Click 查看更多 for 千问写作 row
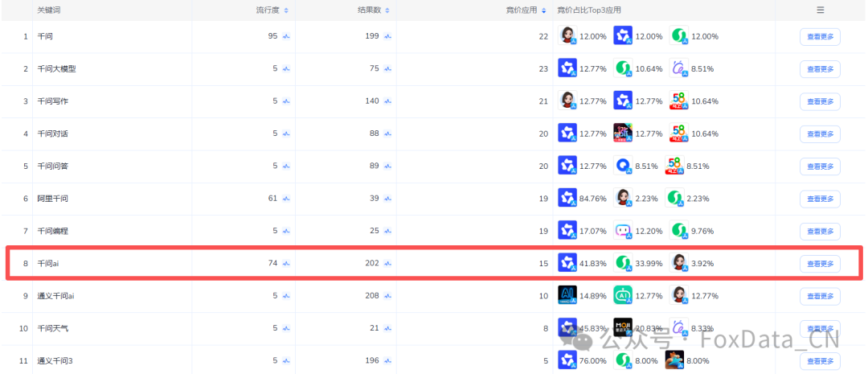Screen dimensions: 868x374 [x=820, y=101]
